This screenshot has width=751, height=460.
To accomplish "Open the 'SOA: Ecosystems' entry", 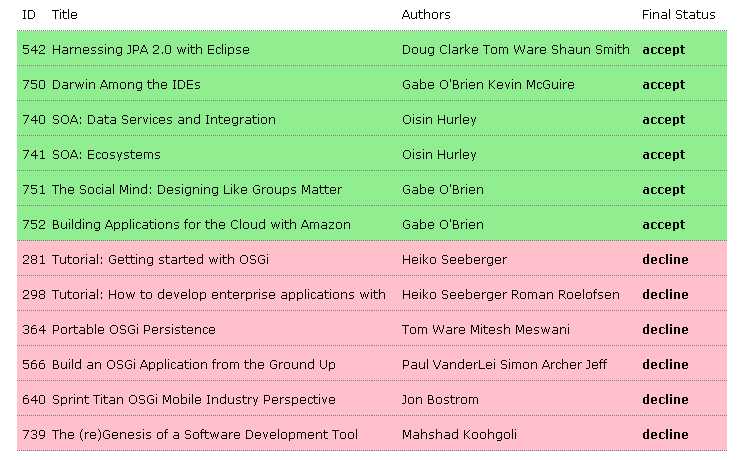I will click(106, 154).
